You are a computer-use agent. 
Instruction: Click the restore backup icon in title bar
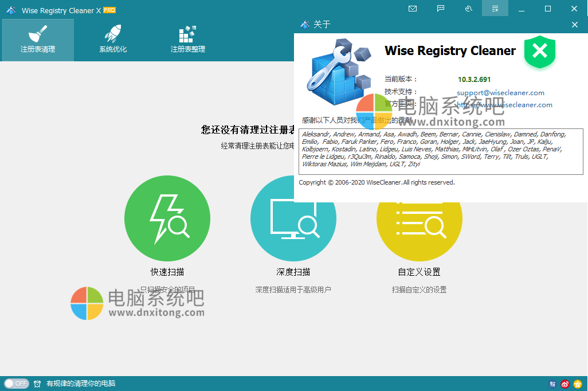coord(468,9)
